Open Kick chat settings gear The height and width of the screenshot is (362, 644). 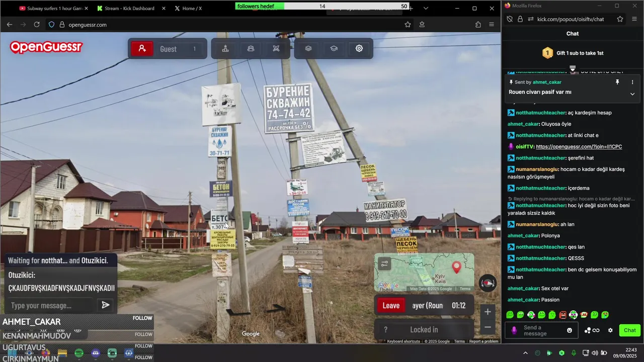[610, 330]
